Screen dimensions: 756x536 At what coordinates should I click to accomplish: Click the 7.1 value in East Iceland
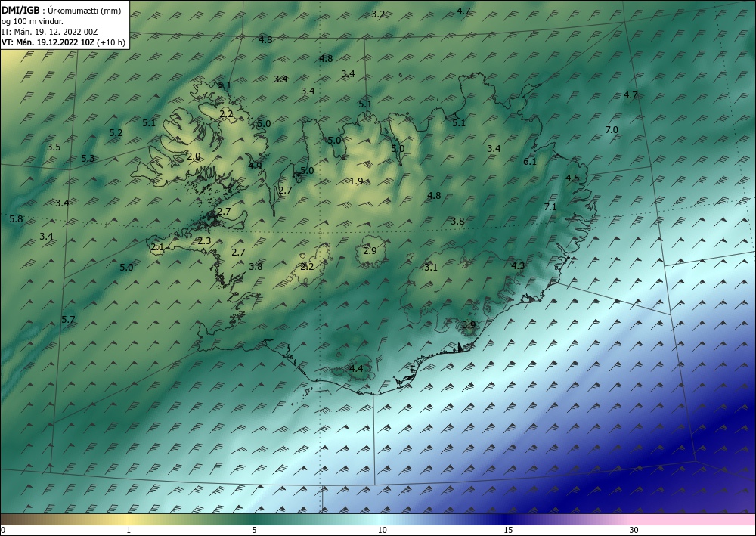tap(550, 207)
